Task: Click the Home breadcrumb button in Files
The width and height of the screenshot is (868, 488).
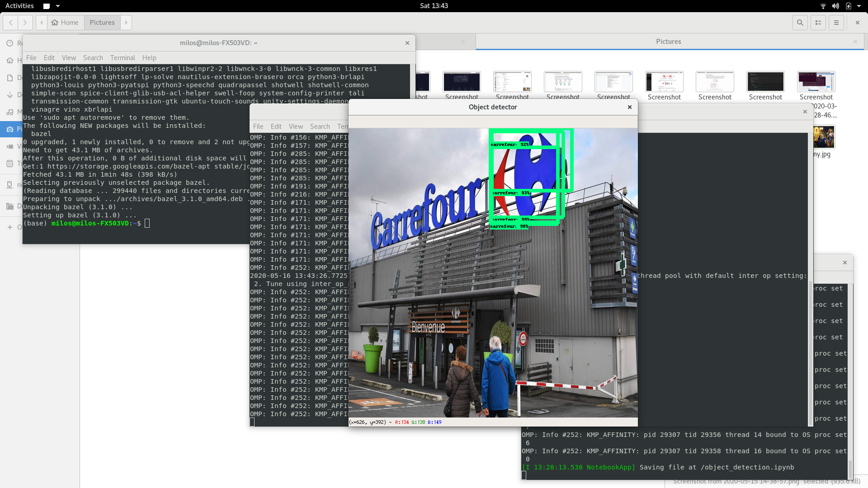Action: click(x=66, y=22)
